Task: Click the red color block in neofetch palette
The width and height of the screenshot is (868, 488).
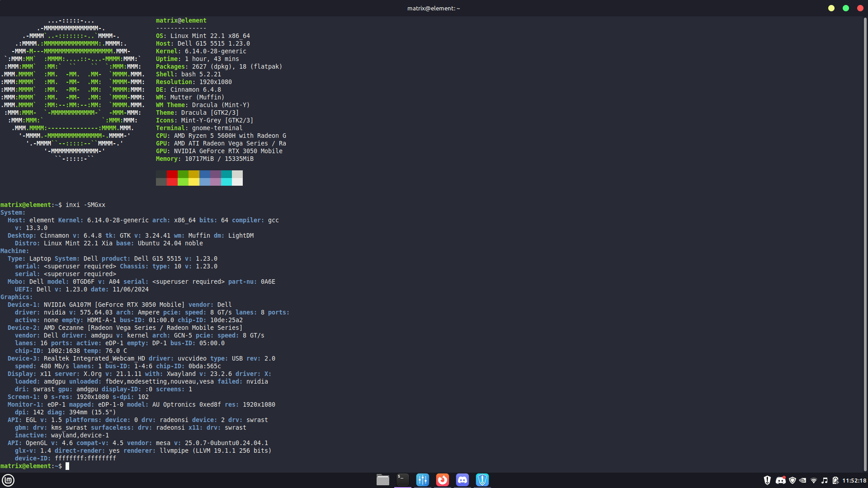Action: click(172, 174)
